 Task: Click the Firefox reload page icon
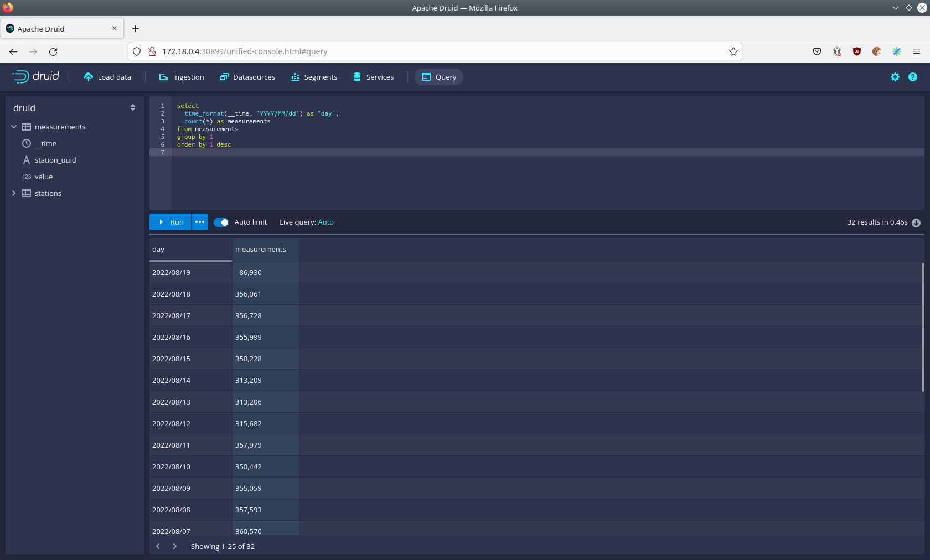click(53, 51)
